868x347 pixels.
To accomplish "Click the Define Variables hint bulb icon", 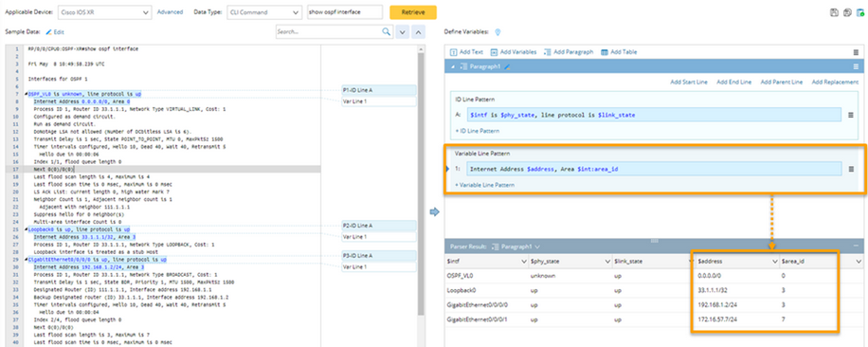I will point(497,32).
